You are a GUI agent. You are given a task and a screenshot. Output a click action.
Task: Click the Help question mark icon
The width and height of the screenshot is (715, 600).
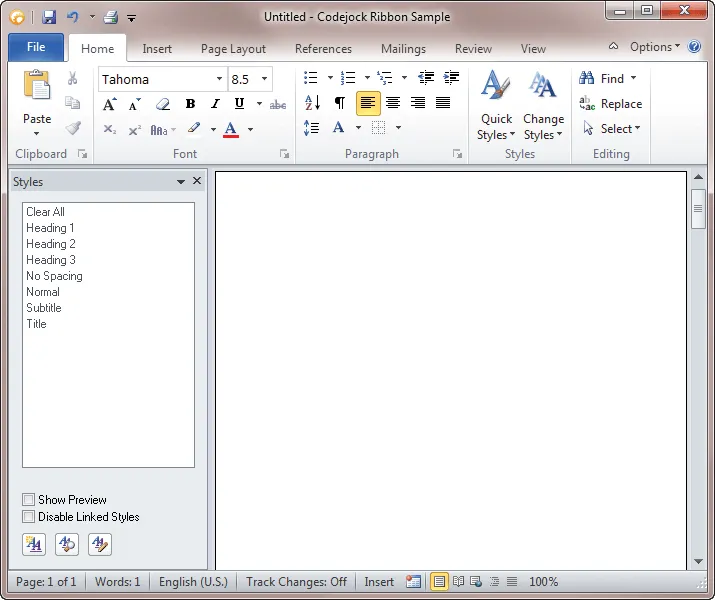(x=694, y=47)
